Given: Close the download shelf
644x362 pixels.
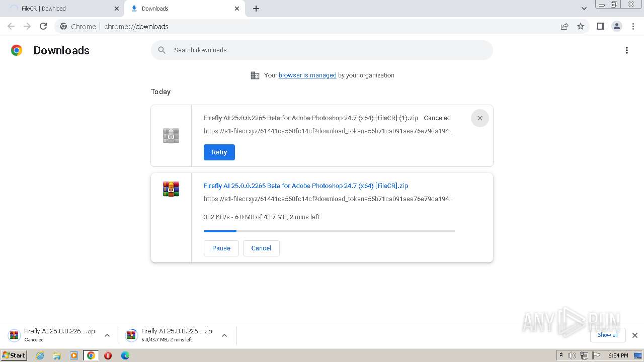Looking at the screenshot, I should point(635,335).
